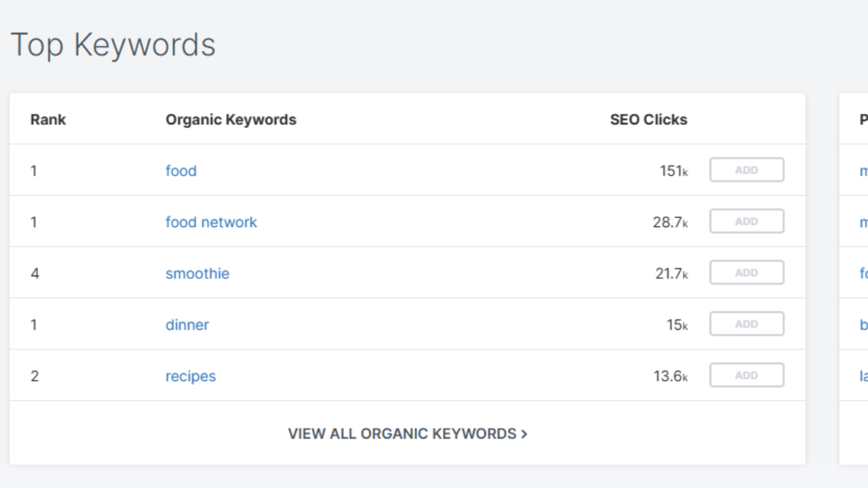Image resolution: width=868 pixels, height=488 pixels.
Task: Select the SEO Clicks column header
Action: [x=648, y=119]
